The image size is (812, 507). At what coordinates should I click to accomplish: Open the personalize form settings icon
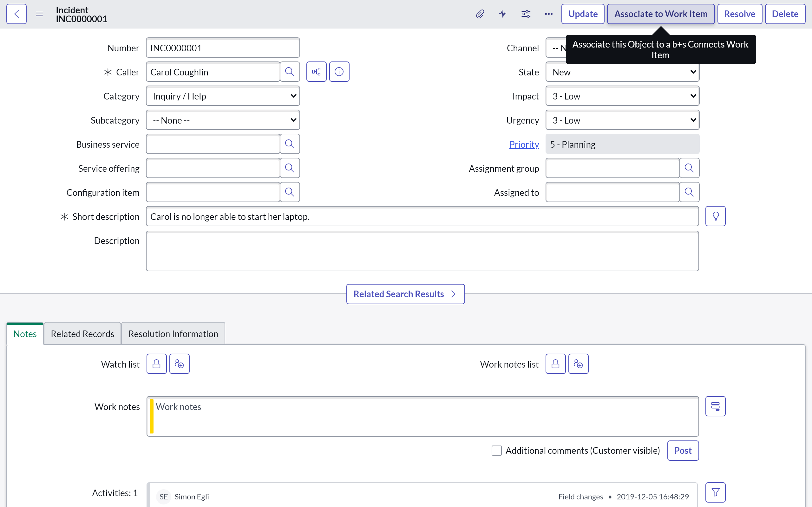[x=526, y=14]
